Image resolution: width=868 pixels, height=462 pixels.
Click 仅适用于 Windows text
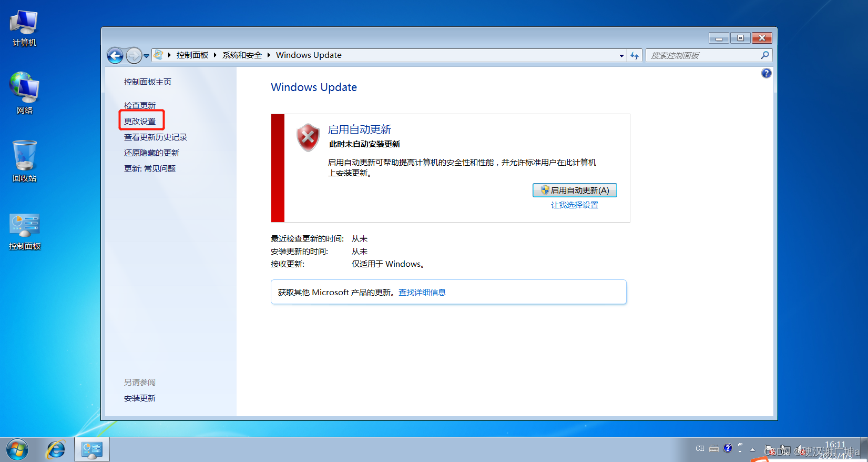click(x=388, y=264)
